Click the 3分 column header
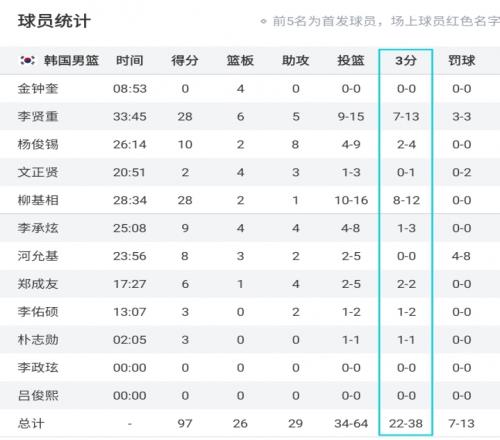Screen dimensions: 500x440 [406, 61]
